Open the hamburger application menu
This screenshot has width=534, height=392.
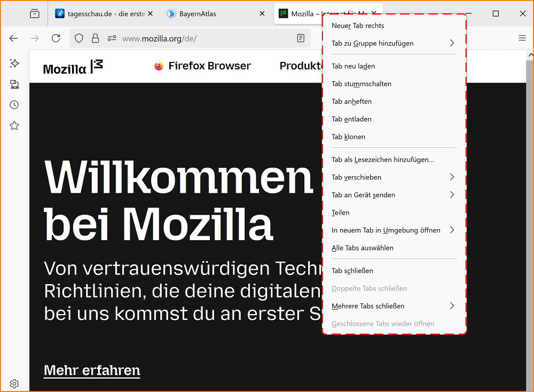522,38
